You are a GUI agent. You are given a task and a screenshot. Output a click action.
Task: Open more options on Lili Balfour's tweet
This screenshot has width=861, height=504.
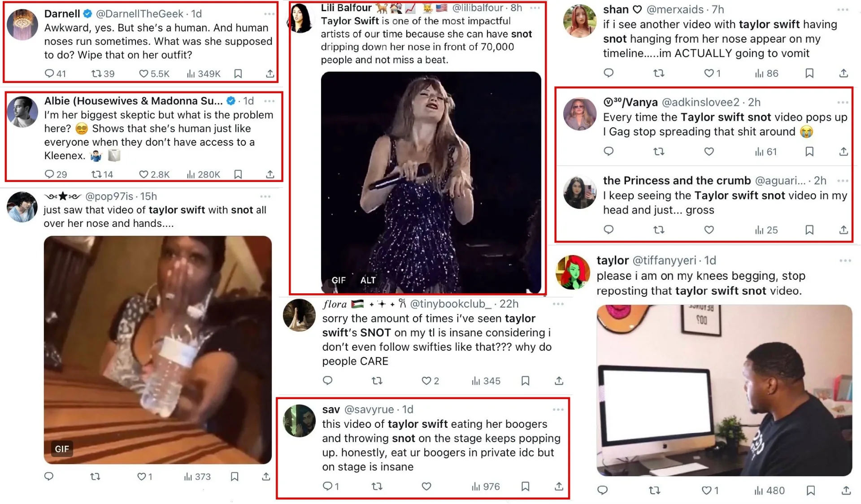535,8
